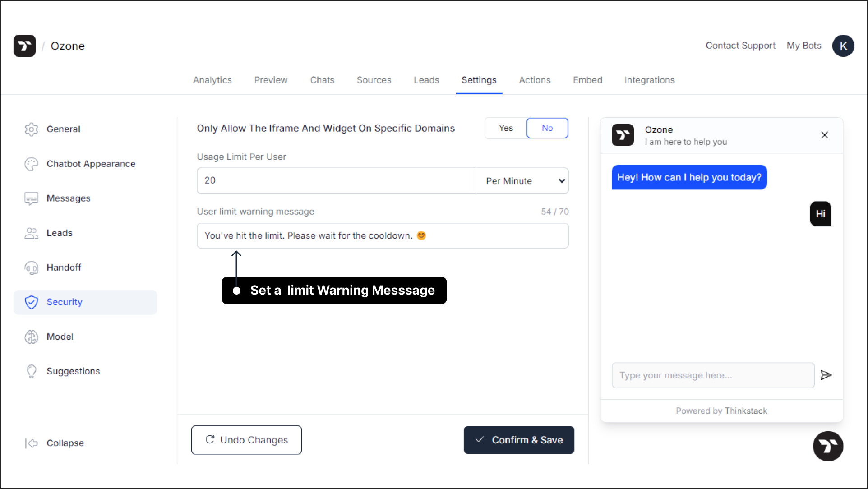The image size is (868, 489).
Task: Click the Model brain icon
Action: coord(32,337)
